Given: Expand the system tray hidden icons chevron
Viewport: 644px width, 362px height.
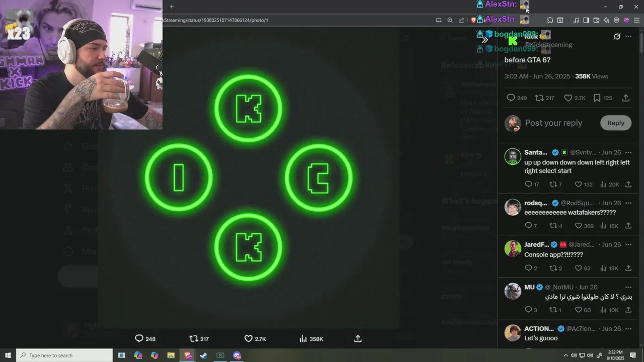Looking at the screenshot, I should (566, 355).
